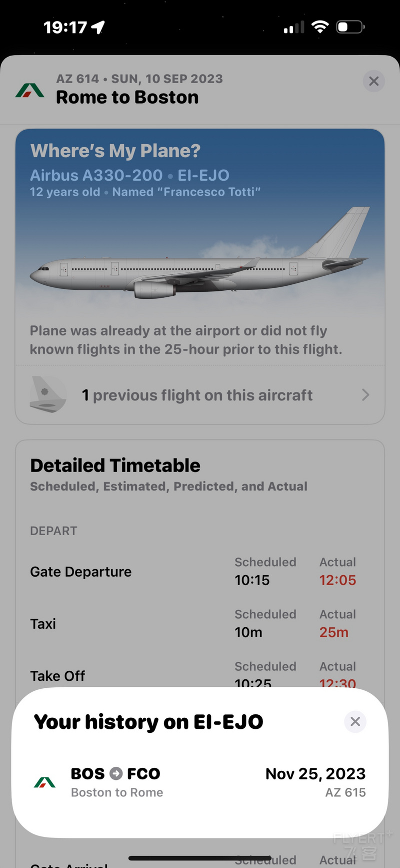400x868 pixels.
Task: Dismiss the Rome to Boston flight sheet
Action: click(373, 81)
